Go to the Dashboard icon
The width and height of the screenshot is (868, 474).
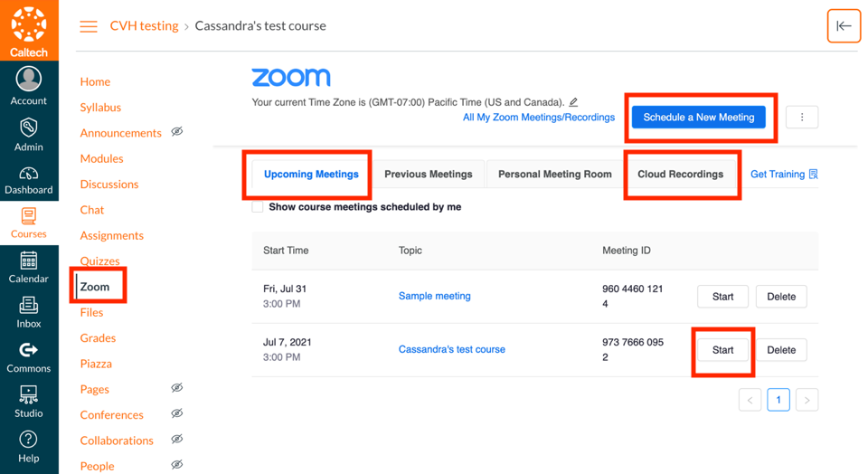[29, 173]
